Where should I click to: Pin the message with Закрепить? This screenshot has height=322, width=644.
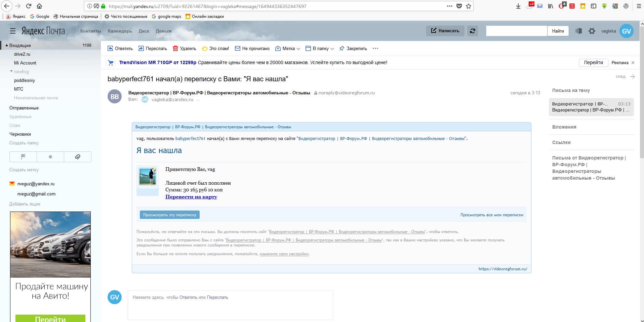pos(353,48)
